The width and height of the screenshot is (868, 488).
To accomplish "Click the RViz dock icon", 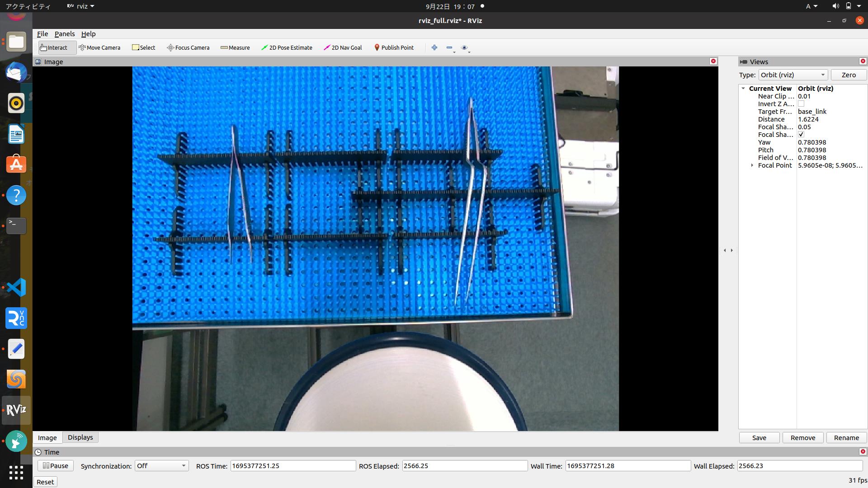I will coord(16,410).
